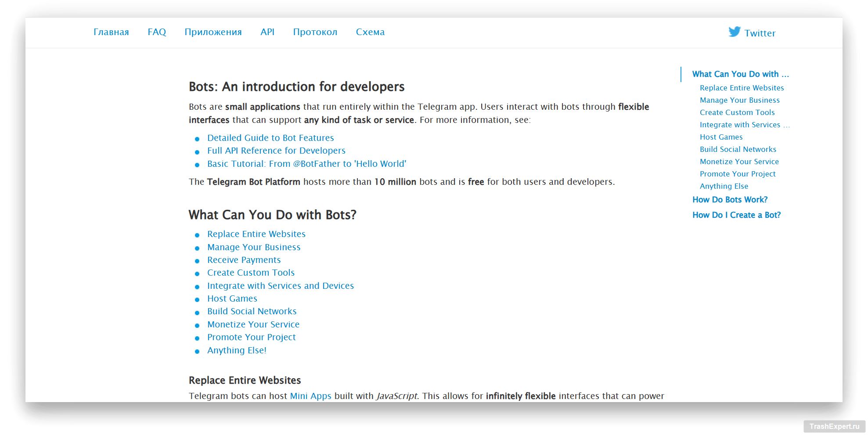Jump to Anything Else! list link
The height and width of the screenshot is (435, 868).
[237, 350]
